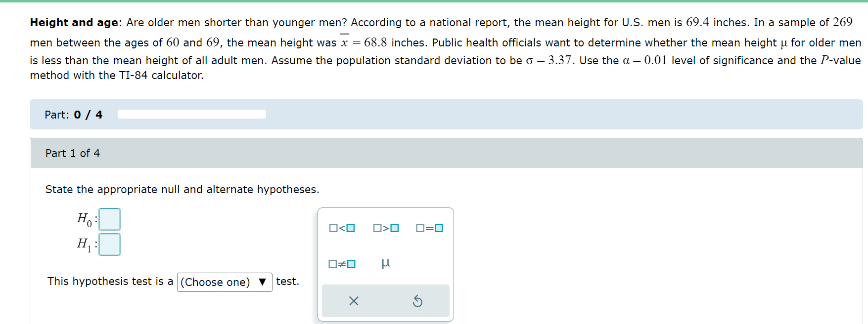
Task: Undo the last entry with the reset arrow
Action: coord(418,301)
